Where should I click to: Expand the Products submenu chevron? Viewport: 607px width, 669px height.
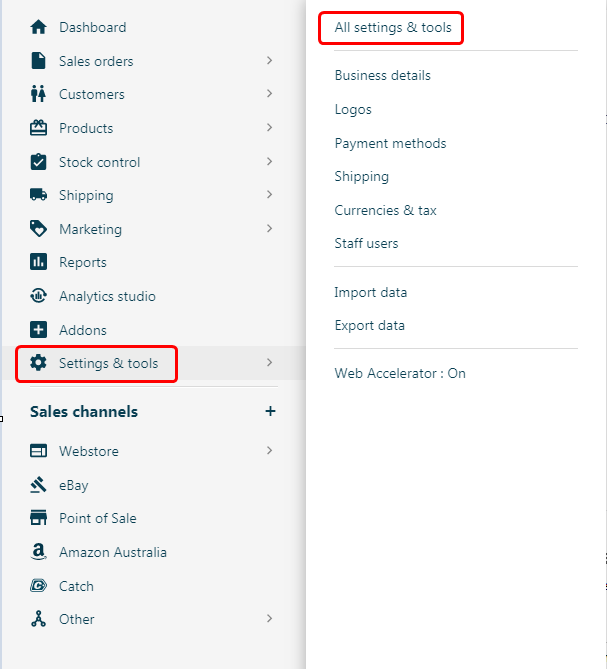click(x=269, y=128)
